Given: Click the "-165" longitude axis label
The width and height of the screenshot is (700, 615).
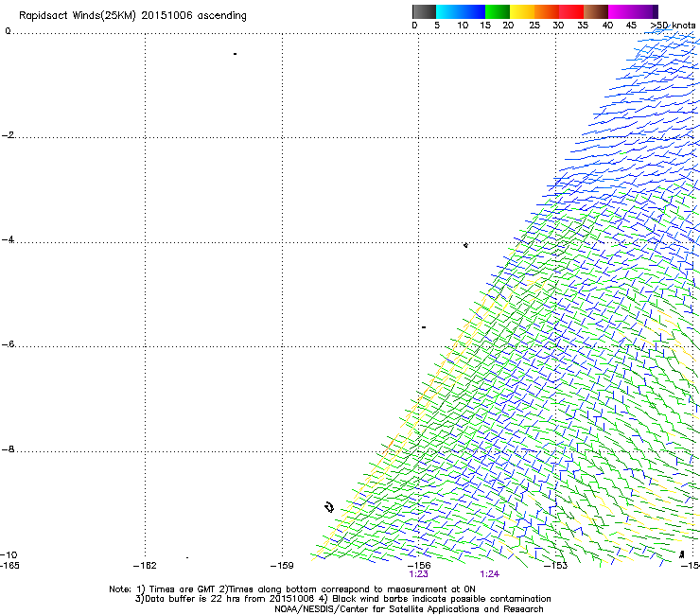Looking at the screenshot, I should (9, 566).
